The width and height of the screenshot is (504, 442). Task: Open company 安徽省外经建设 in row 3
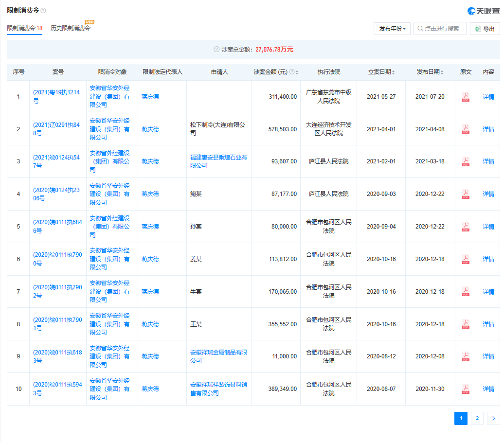tap(109, 161)
